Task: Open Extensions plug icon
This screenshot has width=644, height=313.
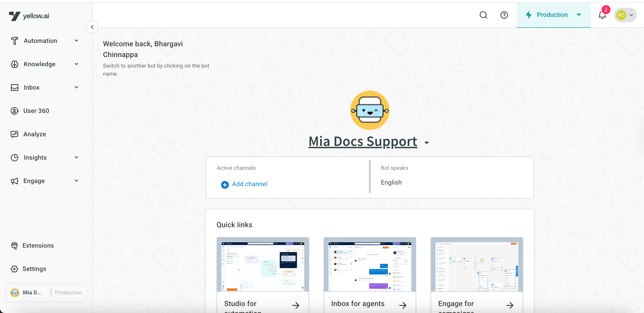Action: pyautogui.click(x=14, y=246)
